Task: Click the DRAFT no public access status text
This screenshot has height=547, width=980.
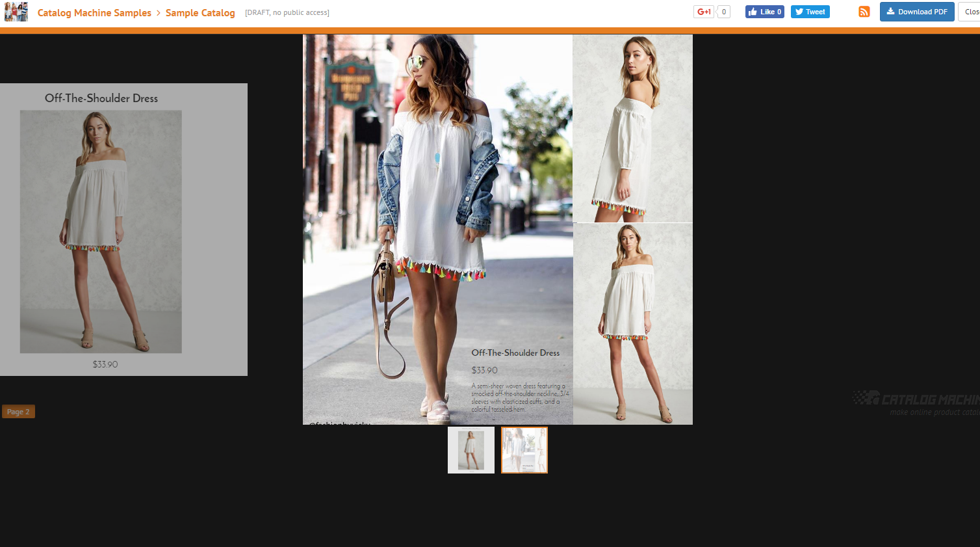Action: pyautogui.click(x=287, y=12)
